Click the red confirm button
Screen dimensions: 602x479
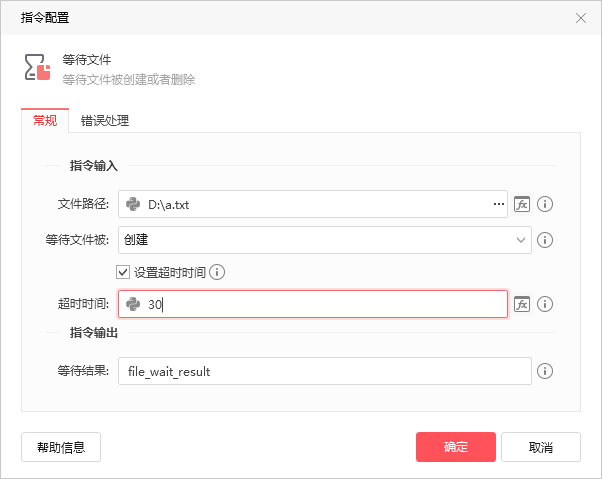pyautogui.click(x=456, y=447)
